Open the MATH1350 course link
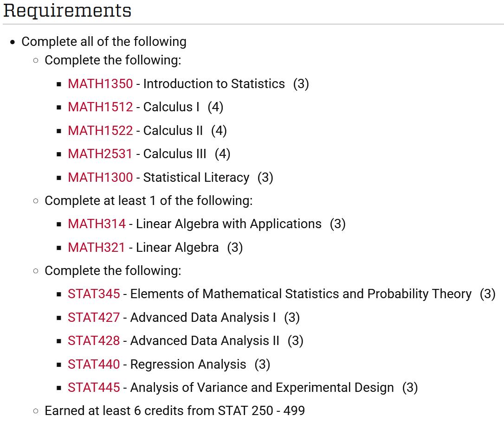The width and height of the screenshot is (504, 422). 100,84
